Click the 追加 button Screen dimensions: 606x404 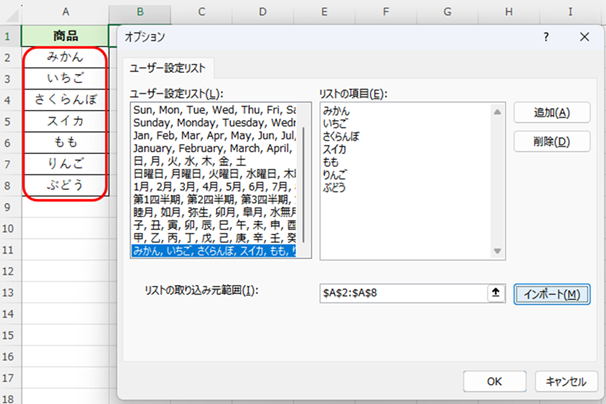(x=548, y=113)
